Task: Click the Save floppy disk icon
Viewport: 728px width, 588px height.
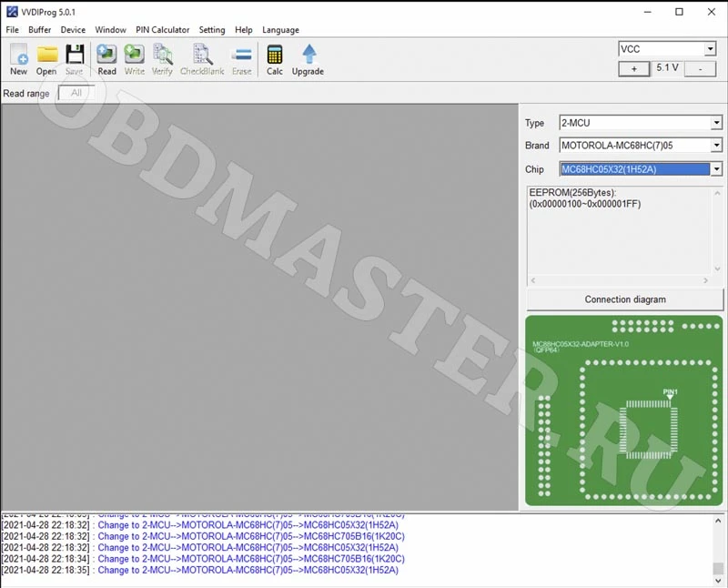Action: coord(75,59)
